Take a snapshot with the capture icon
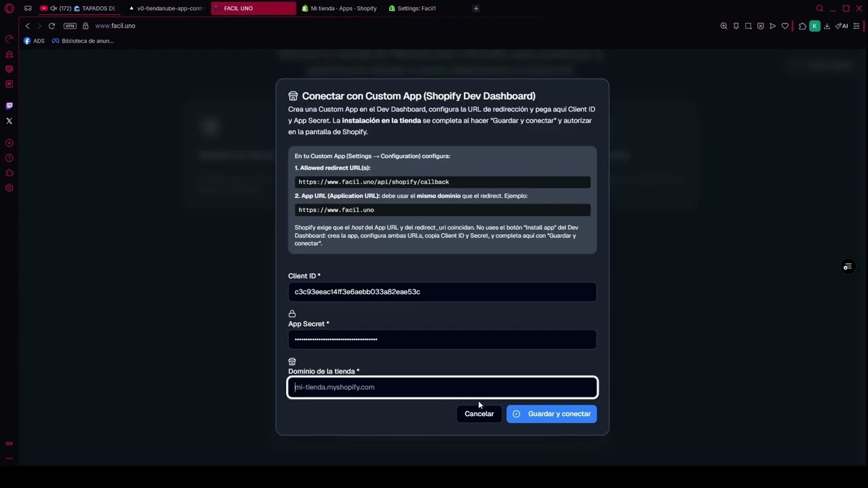 click(x=748, y=26)
